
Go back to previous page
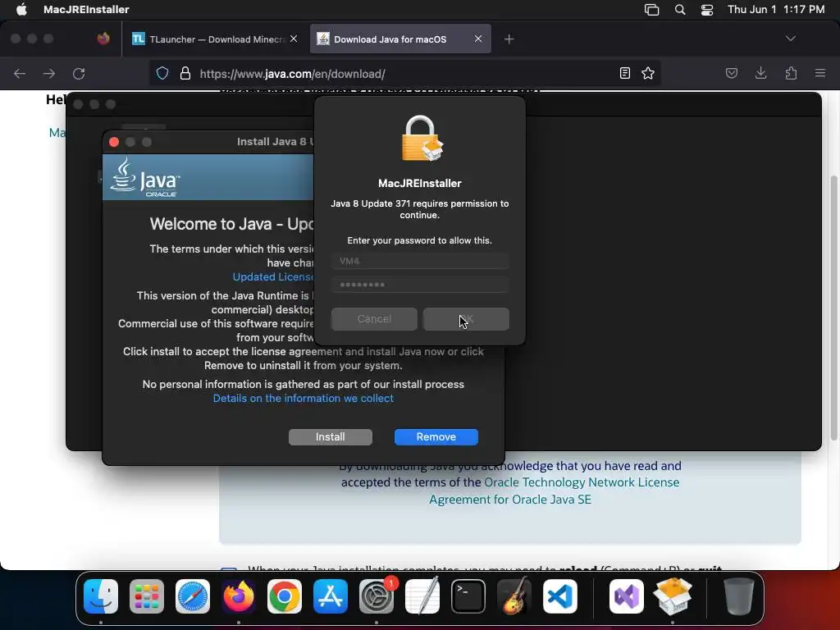pyautogui.click(x=20, y=73)
